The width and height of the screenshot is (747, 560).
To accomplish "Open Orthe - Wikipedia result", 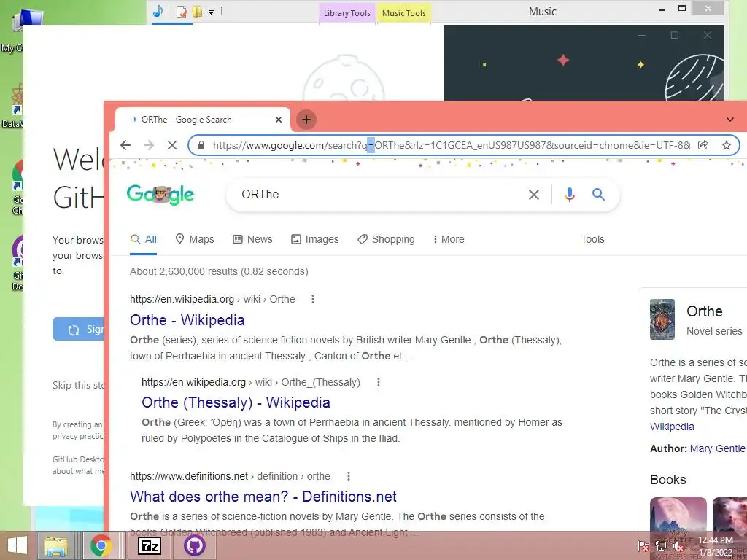I will pos(187,320).
